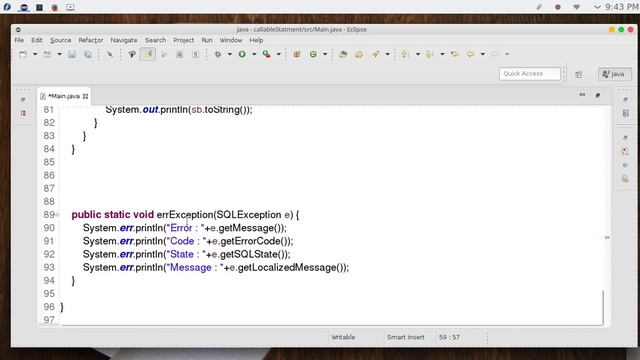The image size is (640, 360).
Task: Open the New file dropdown arrow
Action: (x=35, y=54)
